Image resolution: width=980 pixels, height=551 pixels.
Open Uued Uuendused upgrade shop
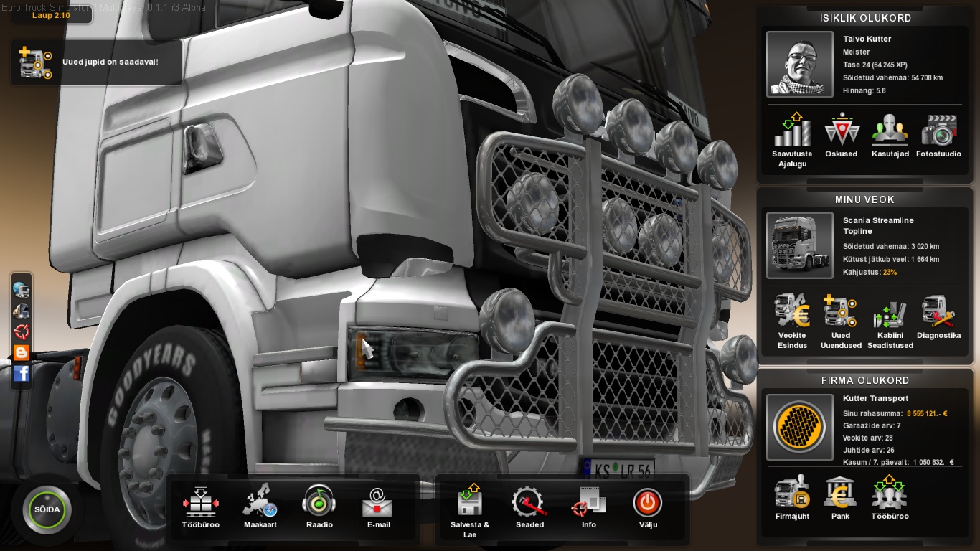pos(841,321)
